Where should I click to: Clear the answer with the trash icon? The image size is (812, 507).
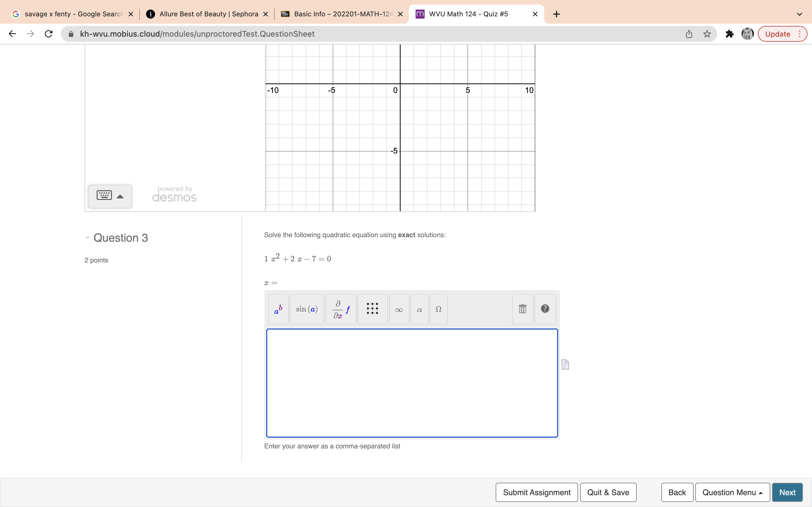coord(522,309)
